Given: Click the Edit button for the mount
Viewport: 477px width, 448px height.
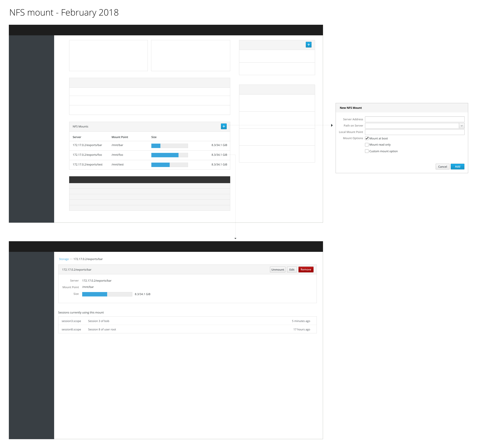Looking at the screenshot, I should (292, 270).
